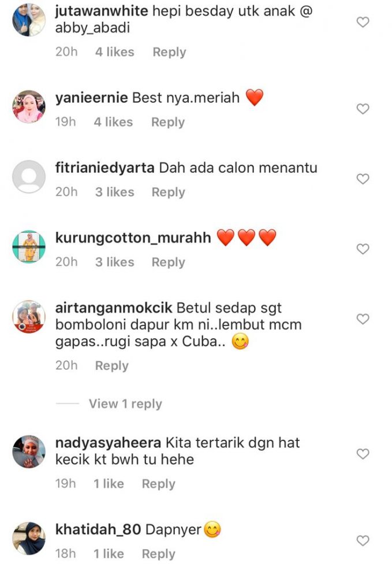Reply to the fitrianiedyarta comment
This screenshot has width=392, height=578.
[168, 192]
